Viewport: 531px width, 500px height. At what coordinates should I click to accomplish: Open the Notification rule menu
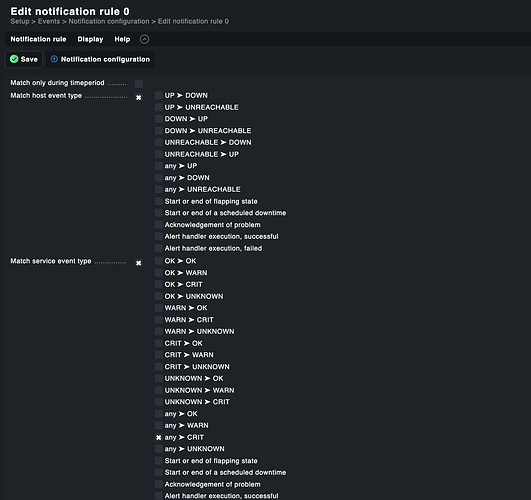pos(38,39)
